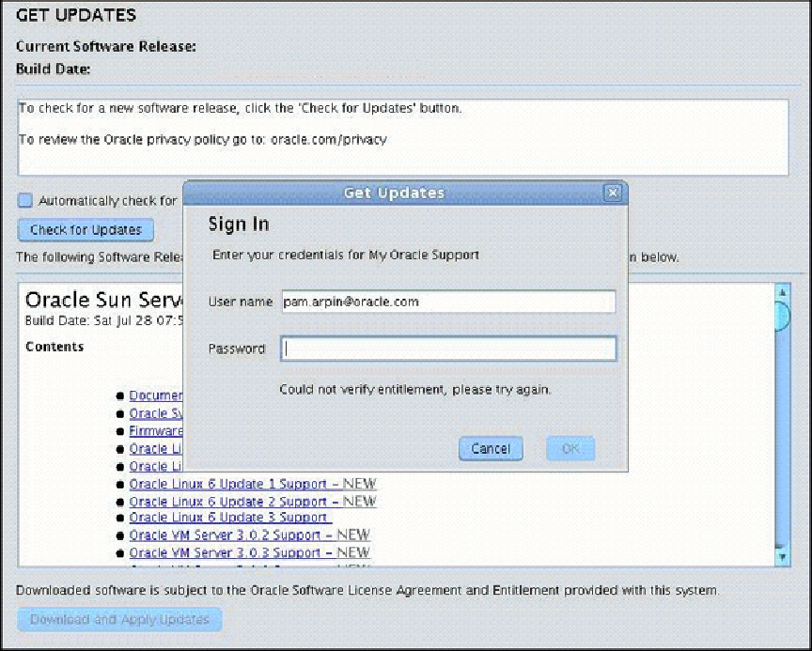
Task: Open Oracle Linux 6 Update 3 Support link
Action: pos(230,518)
